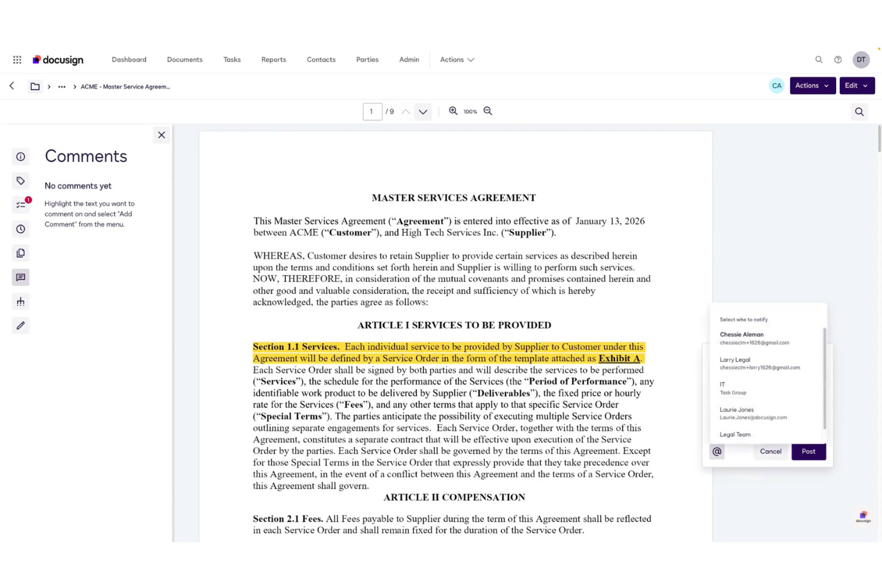Open the Reports tab
This screenshot has height=588, width=882.
[274, 60]
